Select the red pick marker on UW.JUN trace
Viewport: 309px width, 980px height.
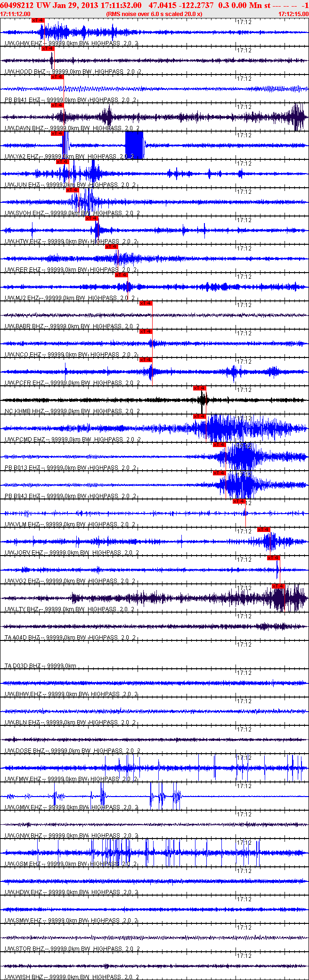(x=62, y=162)
